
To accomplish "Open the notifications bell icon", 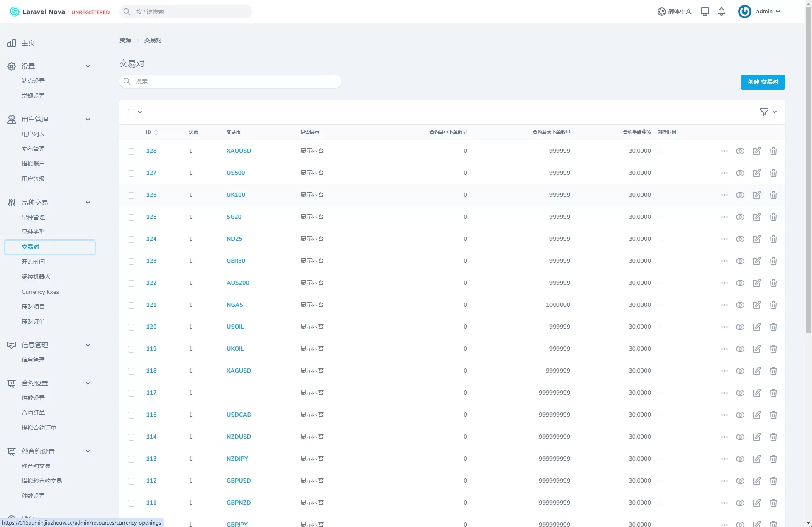I will click(722, 12).
